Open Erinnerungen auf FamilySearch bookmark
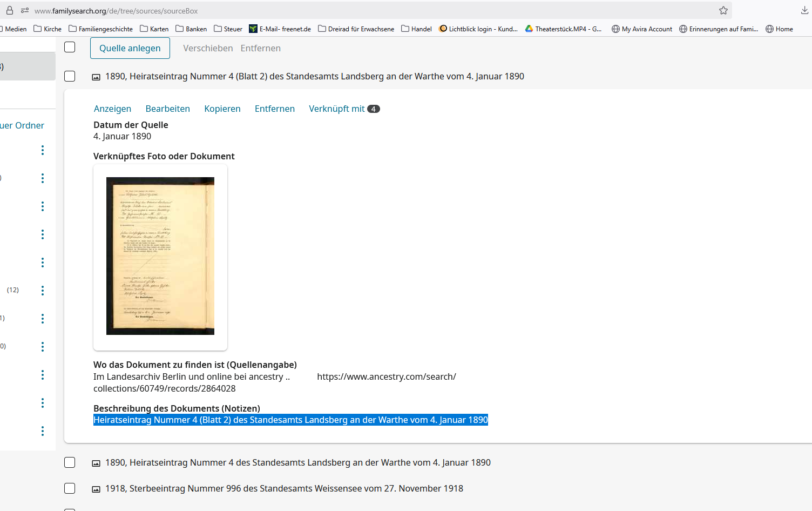Viewport: 812px width, 511px height. pos(719,29)
